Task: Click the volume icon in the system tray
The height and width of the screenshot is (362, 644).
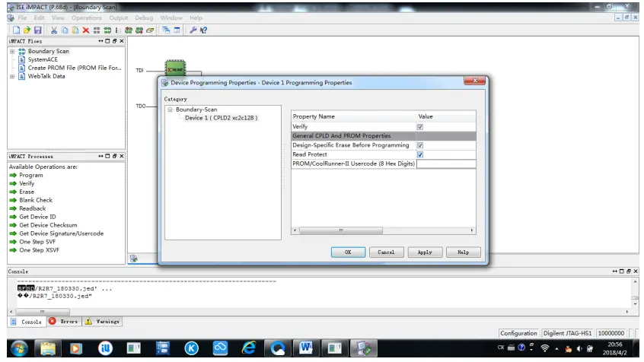Action: pos(579,348)
